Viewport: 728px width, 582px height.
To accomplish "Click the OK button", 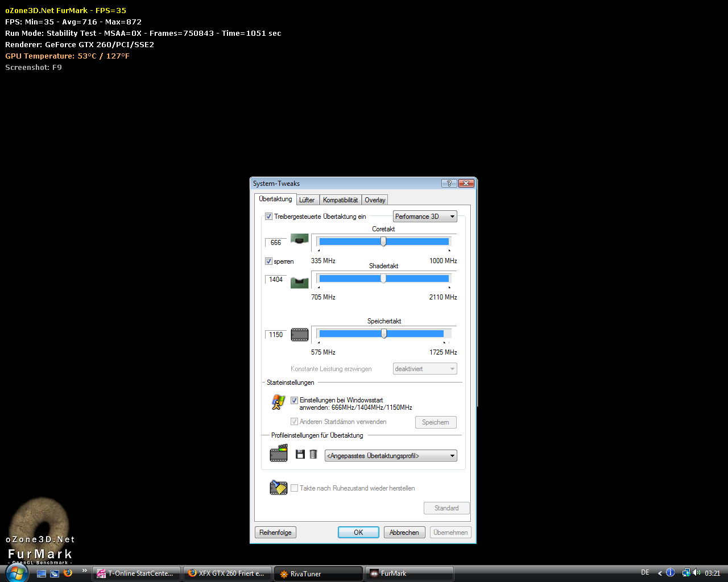I will (x=358, y=533).
